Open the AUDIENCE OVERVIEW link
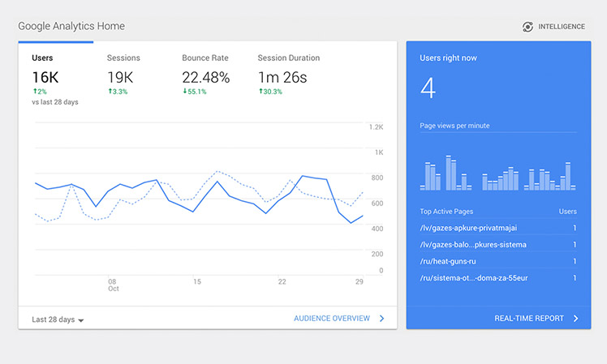Screen dimensions: 607x364 pos(332,319)
